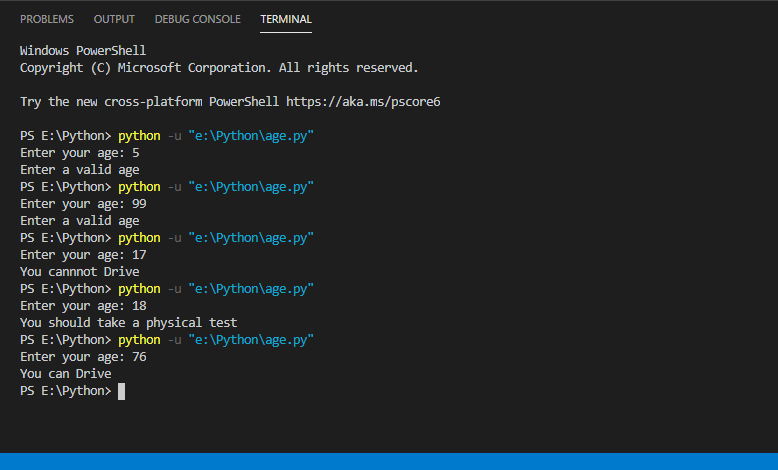
Task: Click the 'Windows PowerShell' header text
Action: point(83,51)
